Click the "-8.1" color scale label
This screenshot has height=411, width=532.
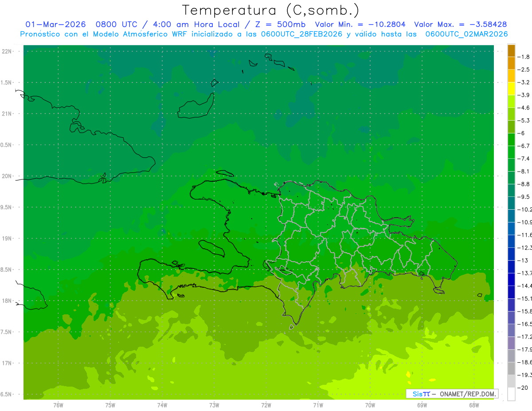point(524,171)
